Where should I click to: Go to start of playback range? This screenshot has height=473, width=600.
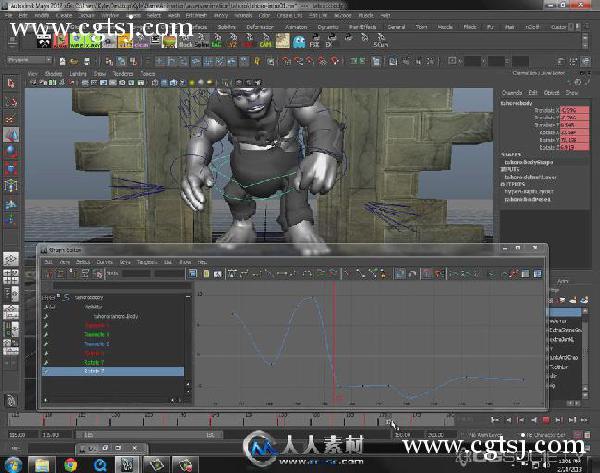click(495, 420)
